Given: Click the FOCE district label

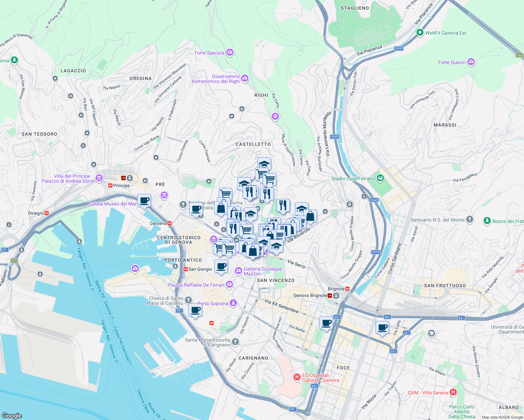Looking at the screenshot, I should click(343, 368).
